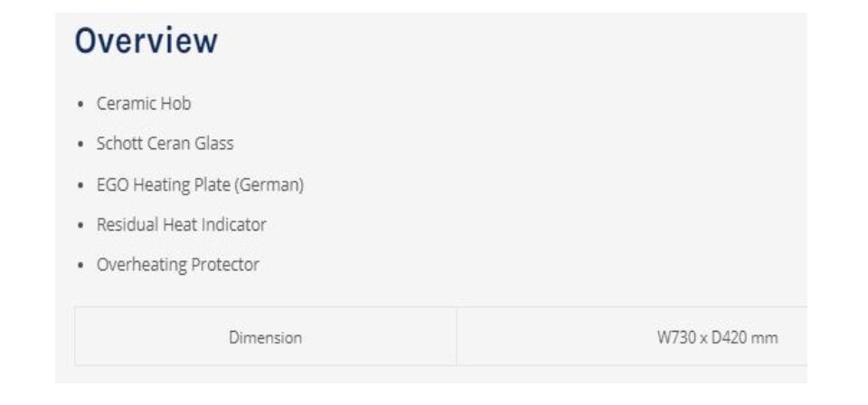Click the bullet beside Ceramic Hob
The height and width of the screenshot is (405, 868).
tap(81, 104)
